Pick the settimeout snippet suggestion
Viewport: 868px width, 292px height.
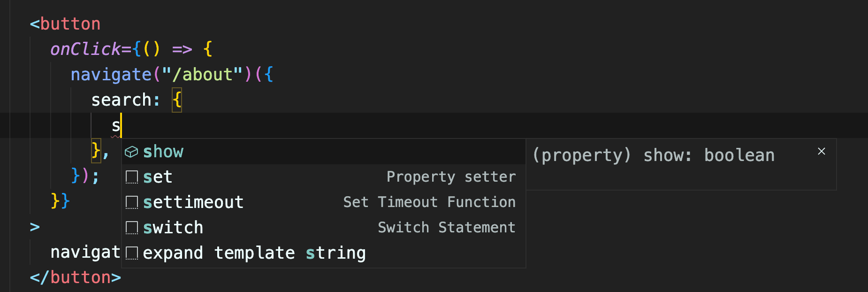[324, 202]
